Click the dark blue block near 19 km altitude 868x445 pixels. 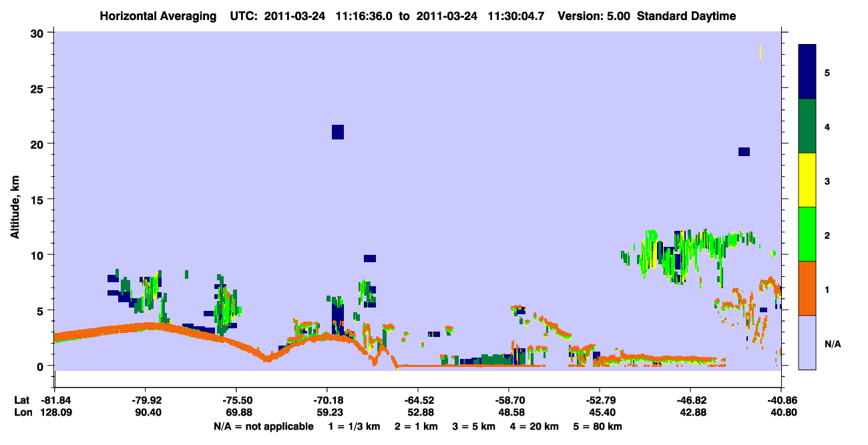coord(744,151)
